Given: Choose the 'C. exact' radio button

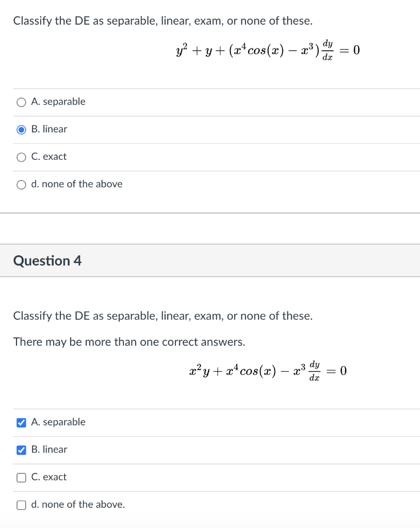Looking at the screenshot, I should point(21,157).
